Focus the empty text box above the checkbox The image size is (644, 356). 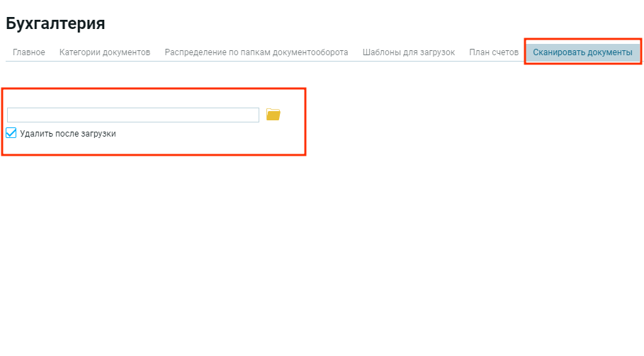pyautogui.click(x=133, y=115)
